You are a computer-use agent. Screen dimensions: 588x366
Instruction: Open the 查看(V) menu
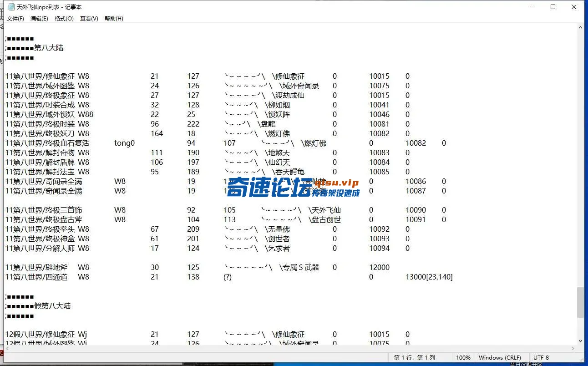(x=89, y=19)
